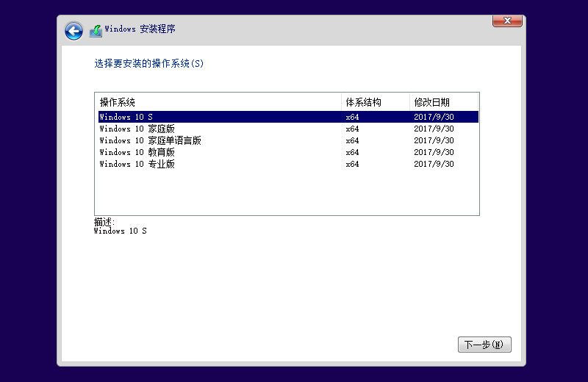Click the 描述 label below the list

point(104,222)
